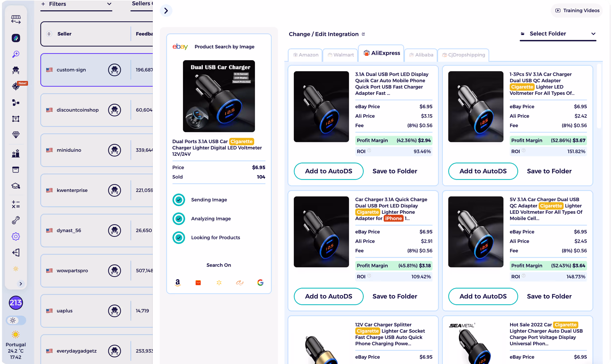Collapse the panel with the right chevron button
The height and width of the screenshot is (364, 611).
166,11
